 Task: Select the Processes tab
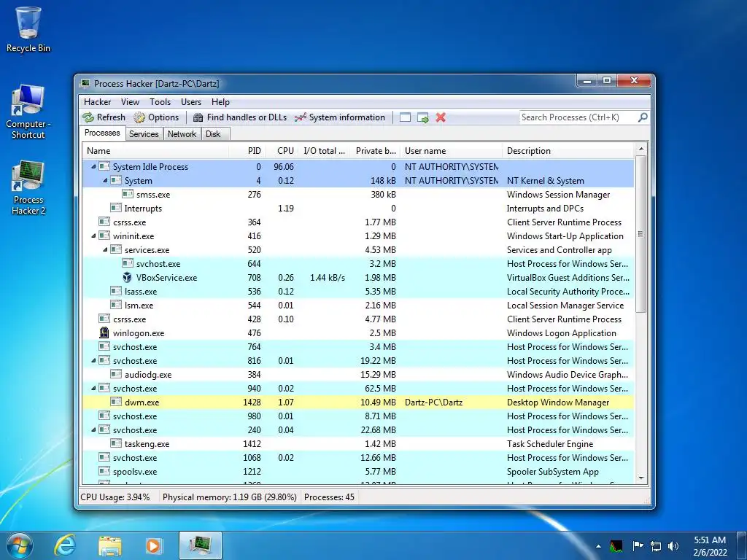(102, 133)
